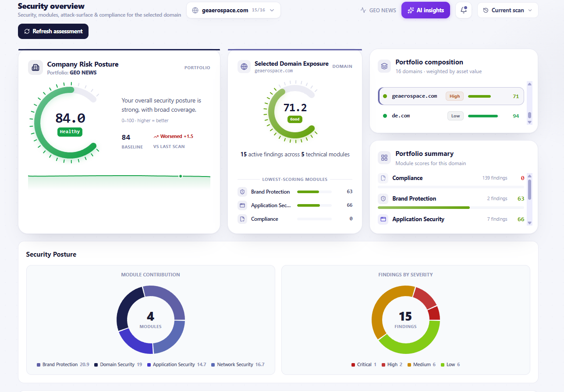Click the Brand Protection shield icon in Portfolio summary

tap(383, 198)
